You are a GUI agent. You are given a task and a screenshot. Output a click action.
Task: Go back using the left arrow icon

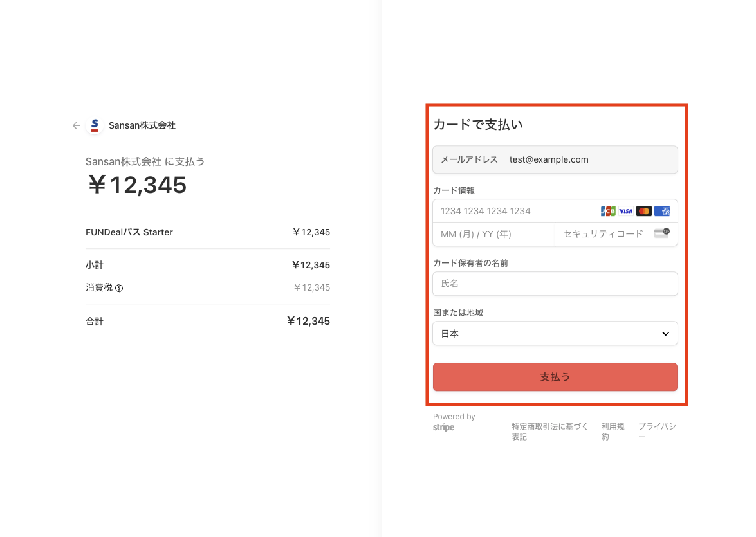(76, 125)
